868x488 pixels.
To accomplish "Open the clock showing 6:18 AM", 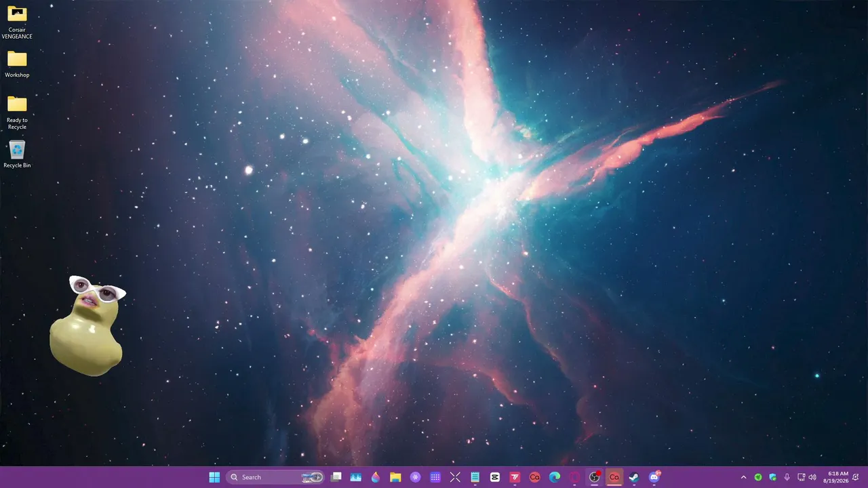I will tap(837, 477).
